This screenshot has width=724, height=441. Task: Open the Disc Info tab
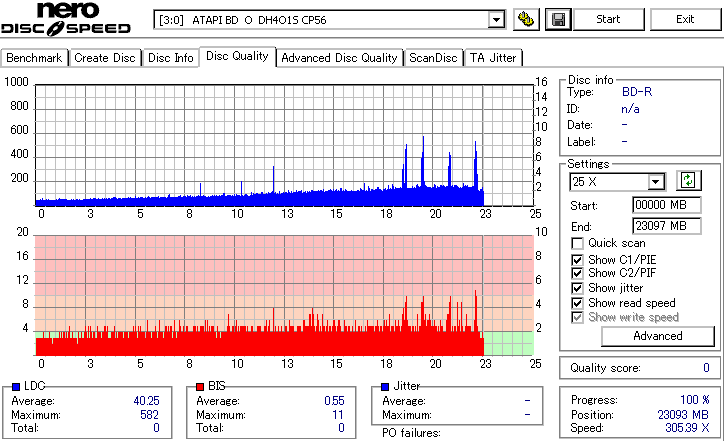click(x=170, y=58)
